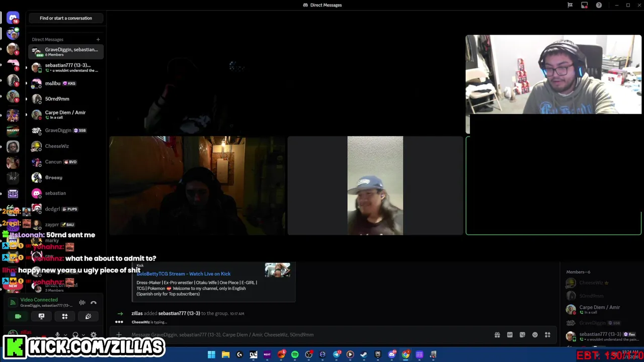
Task: Open emoji picker in message bar
Action: point(535,335)
